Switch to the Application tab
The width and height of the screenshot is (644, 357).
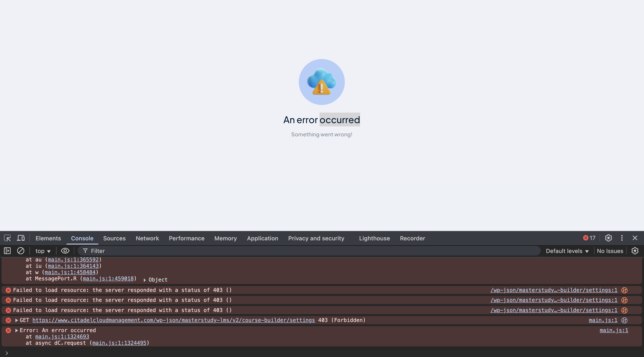(263, 238)
